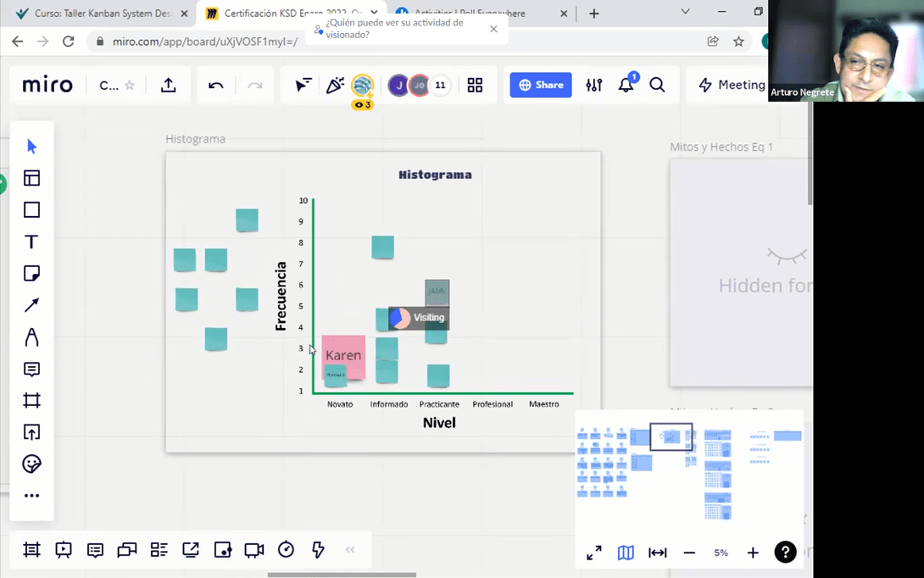Open the timer icon in bottom toolbar
The width and height of the screenshot is (924, 578).
tap(286, 550)
